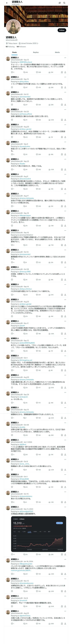Switch to the Replies tab
Viewport: 72px width, 644px height.
(36, 52)
